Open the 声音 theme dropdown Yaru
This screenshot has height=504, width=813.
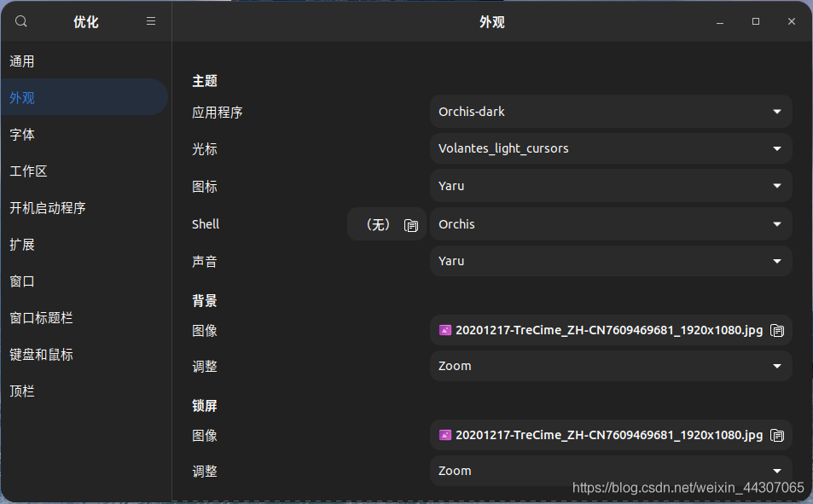(x=611, y=261)
